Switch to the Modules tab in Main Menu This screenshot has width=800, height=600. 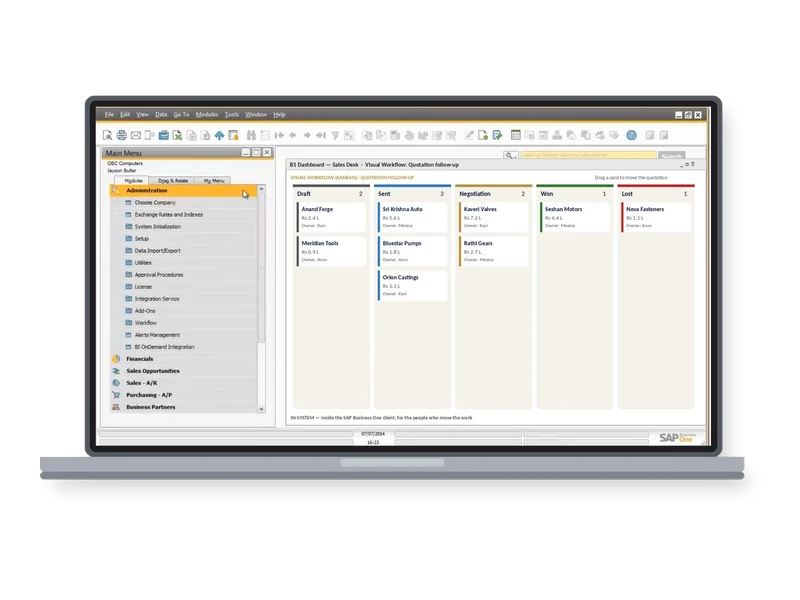(133, 181)
